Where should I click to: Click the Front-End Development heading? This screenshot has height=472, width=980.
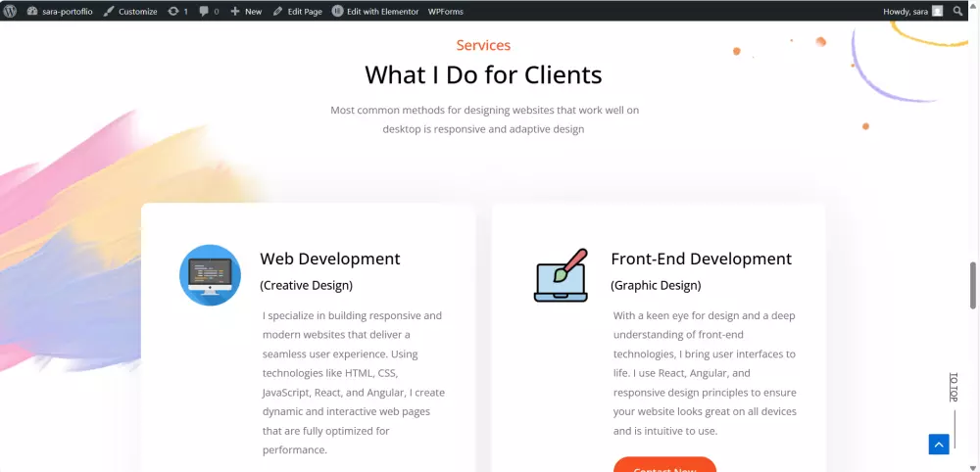click(702, 259)
